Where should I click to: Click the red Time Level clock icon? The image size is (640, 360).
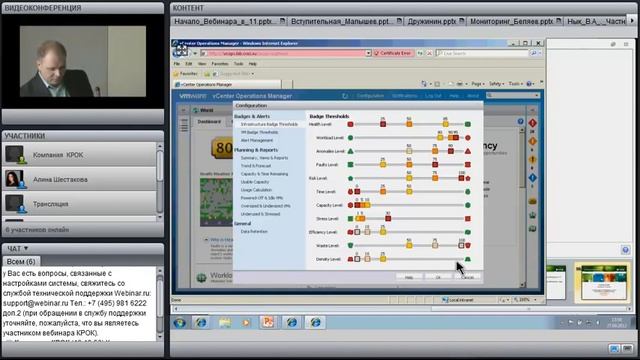pyautogui.click(x=350, y=191)
